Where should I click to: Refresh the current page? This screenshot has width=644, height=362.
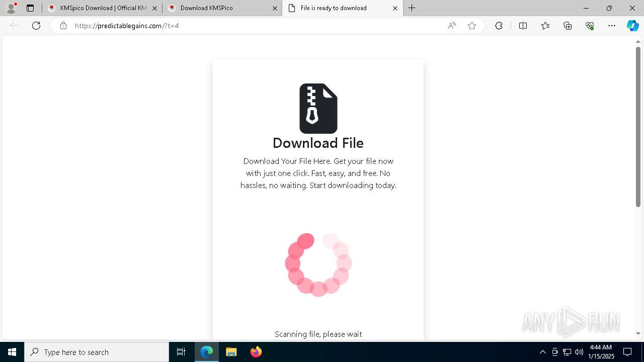coord(36,26)
